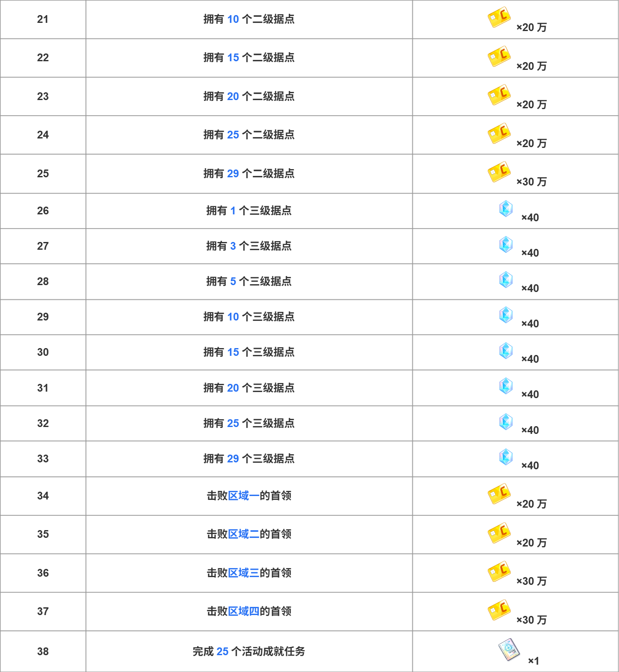Select the row number 30 cell
619x672 pixels.
43,352
